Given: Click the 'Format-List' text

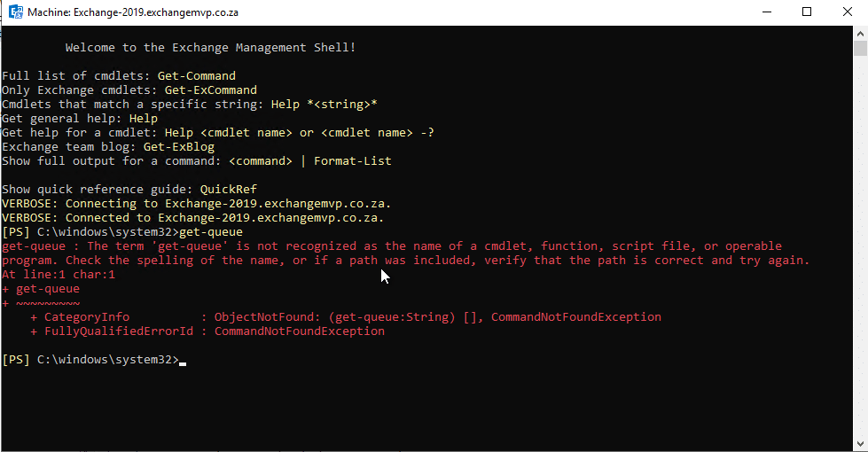Looking at the screenshot, I should [x=352, y=161].
